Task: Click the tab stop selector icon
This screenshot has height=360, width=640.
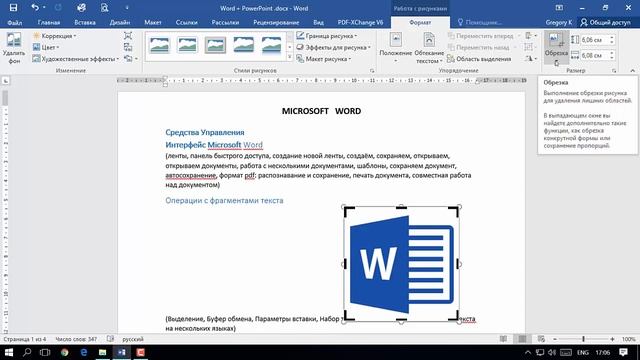Action: pos(6,81)
